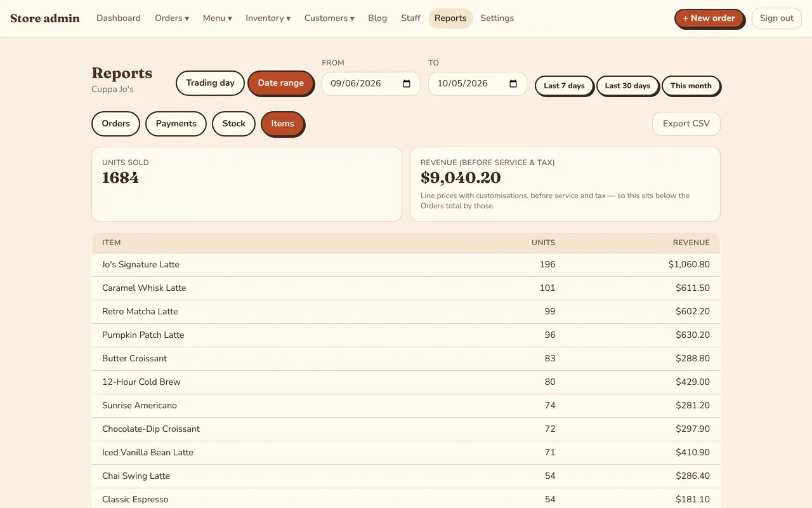
Task: Select the Items report tab
Action: point(282,124)
